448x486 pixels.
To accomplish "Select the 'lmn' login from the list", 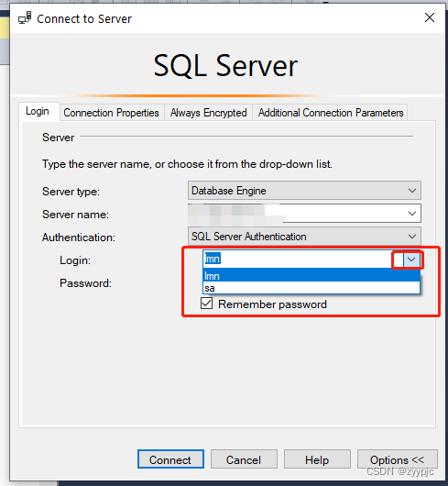I will tap(311, 275).
